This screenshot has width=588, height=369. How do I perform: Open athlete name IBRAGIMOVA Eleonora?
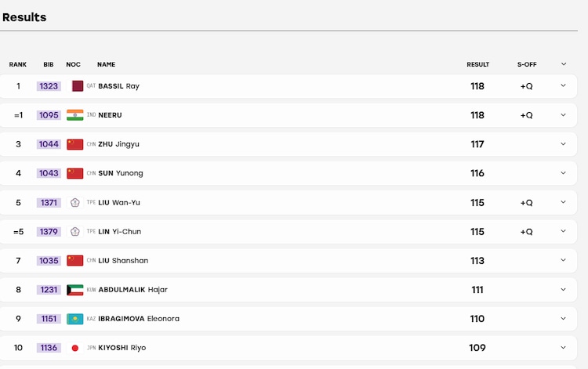[139, 319]
